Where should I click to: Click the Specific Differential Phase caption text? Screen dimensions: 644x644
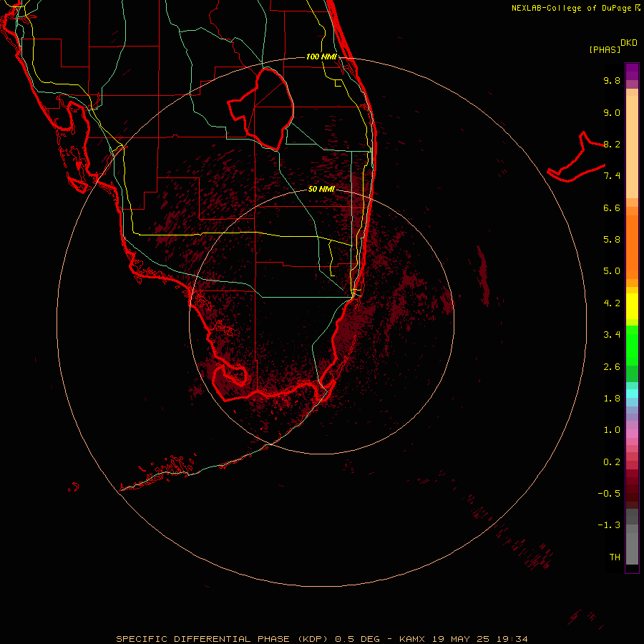321,639
